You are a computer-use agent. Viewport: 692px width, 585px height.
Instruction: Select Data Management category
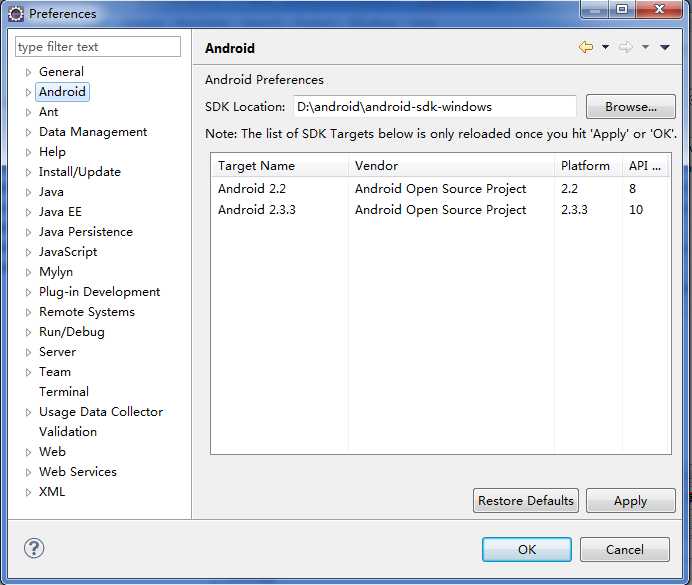click(93, 131)
